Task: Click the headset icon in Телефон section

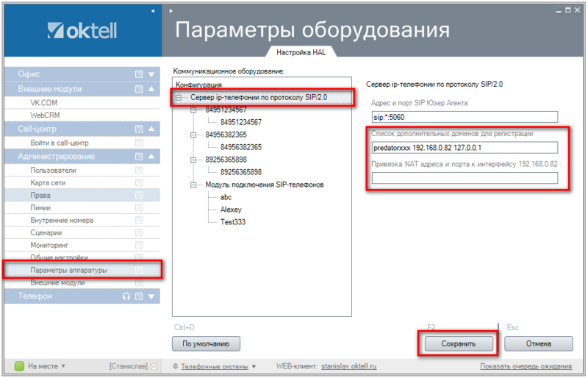Action: pyautogui.click(x=126, y=296)
